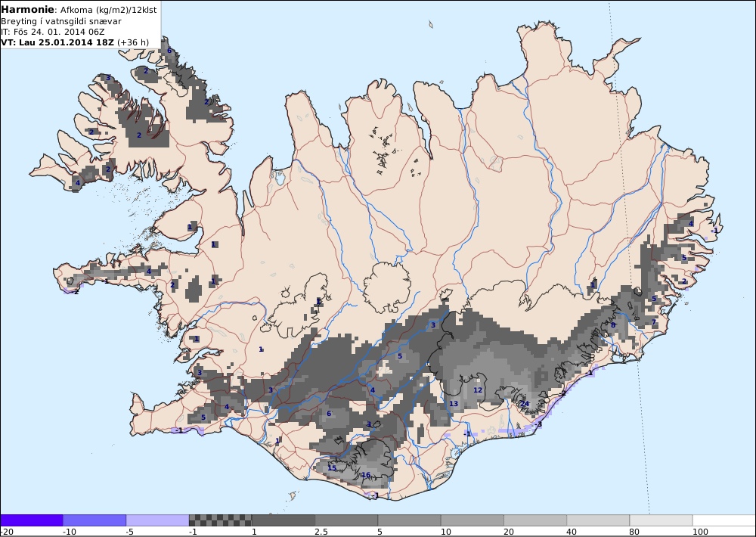Pick the checkered -1 to 1 legend swatch
This screenshot has width=756, height=537.
tap(220, 520)
